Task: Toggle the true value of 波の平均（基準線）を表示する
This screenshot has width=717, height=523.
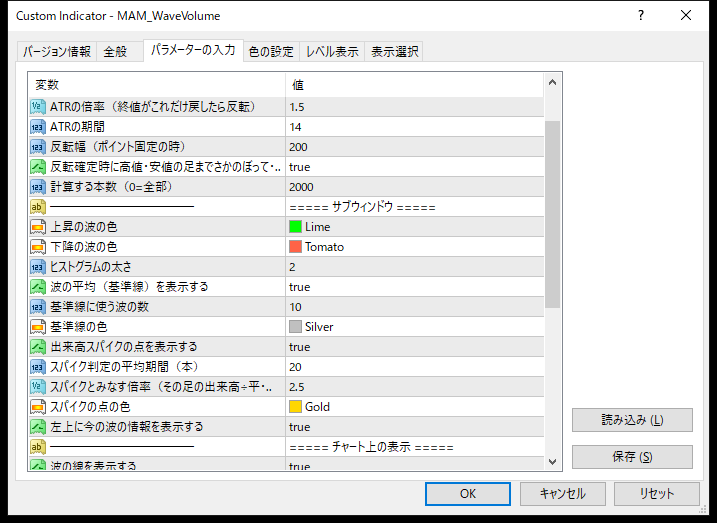Action: pos(415,287)
